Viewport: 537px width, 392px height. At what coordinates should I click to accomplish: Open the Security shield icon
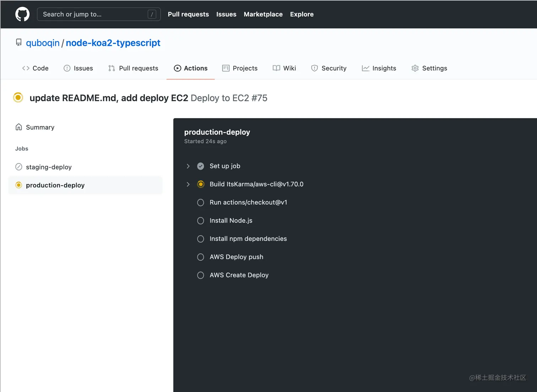click(315, 68)
